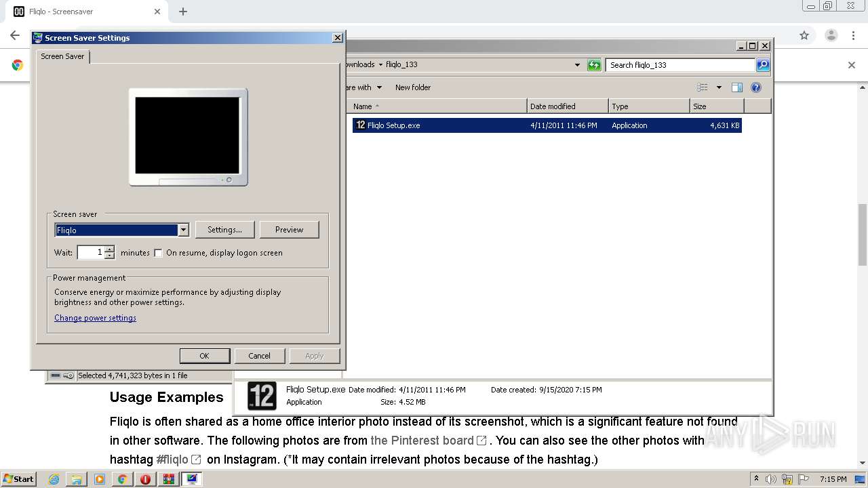
Task: Change the Explorer view icon
Action: [x=703, y=87]
